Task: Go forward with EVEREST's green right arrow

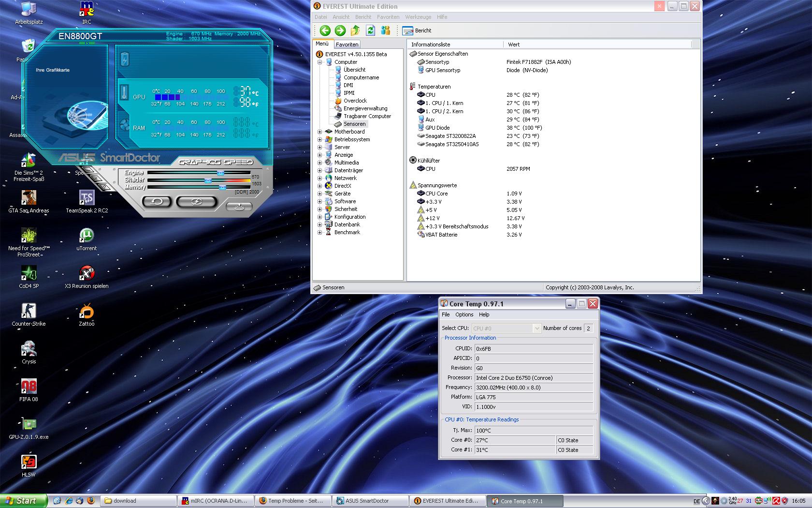Action: (x=340, y=30)
